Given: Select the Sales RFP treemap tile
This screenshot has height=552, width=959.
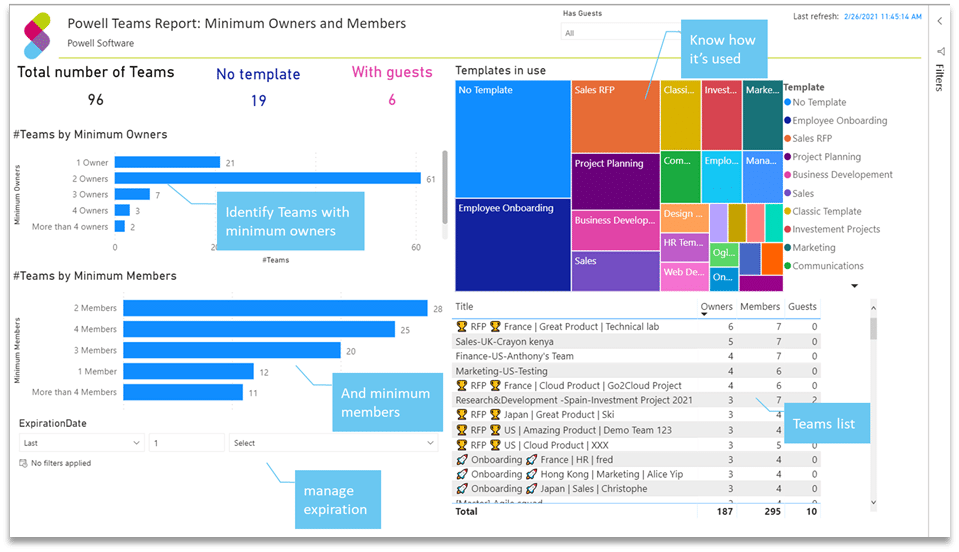Looking at the screenshot, I should pyautogui.click(x=615, y=116).
